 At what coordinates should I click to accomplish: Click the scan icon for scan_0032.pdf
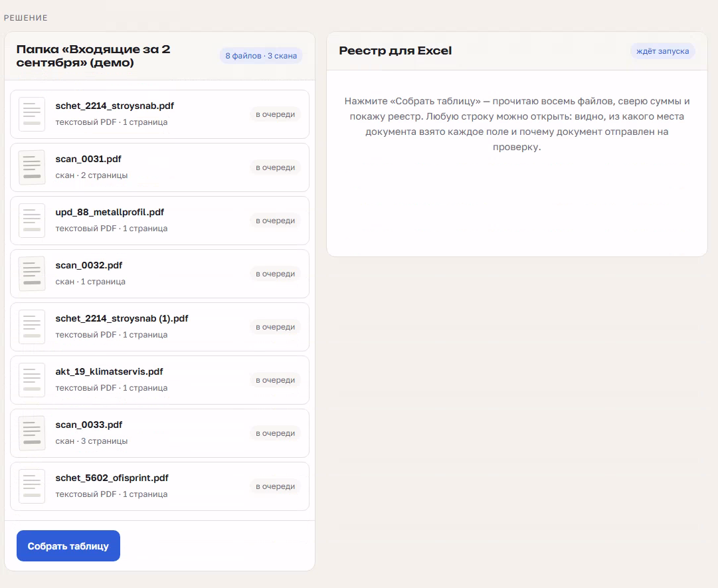coord(32,273)
